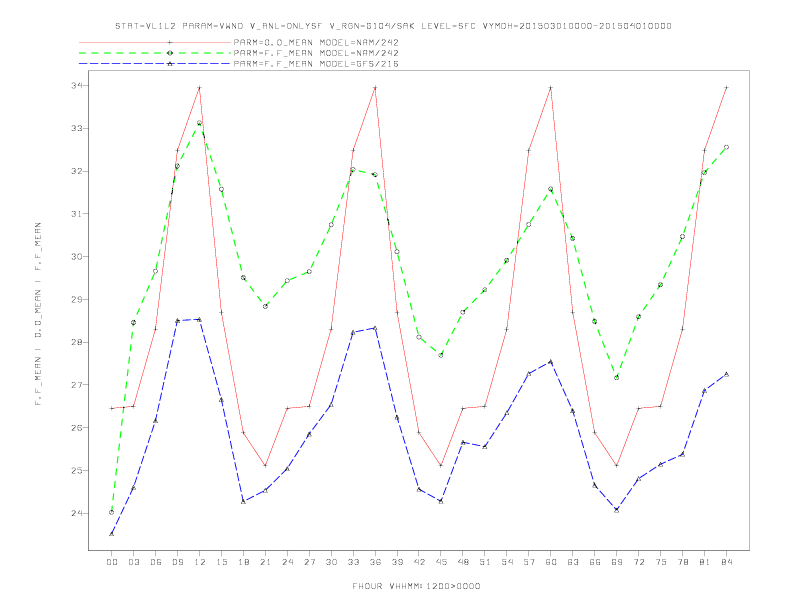Image resolution: width=792 pixels, height=612 pixels.
Task: Click the vertical y-axis title F.F_MEAN | O.O_MEAN
Action: [x=38, y=314]
